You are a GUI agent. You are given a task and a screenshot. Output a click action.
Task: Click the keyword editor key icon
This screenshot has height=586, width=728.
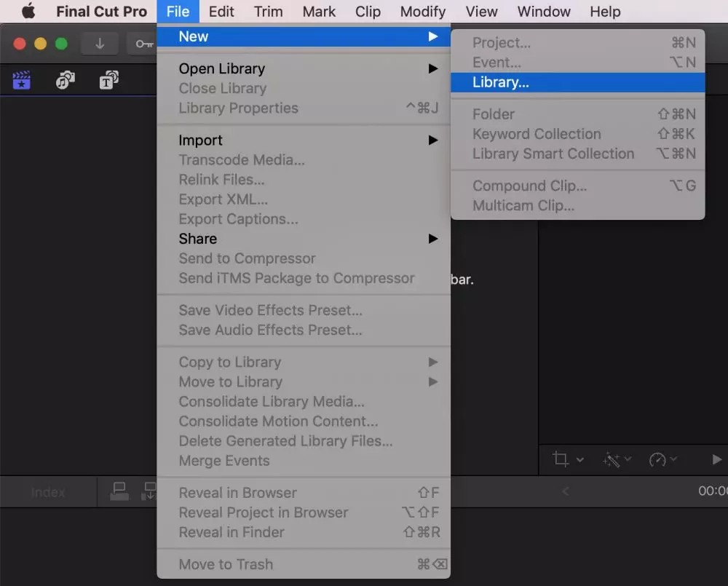click(144, 44)
